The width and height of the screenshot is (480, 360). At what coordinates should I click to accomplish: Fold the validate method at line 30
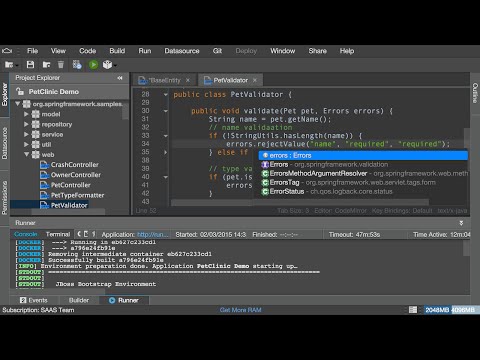tap(166, 111)
